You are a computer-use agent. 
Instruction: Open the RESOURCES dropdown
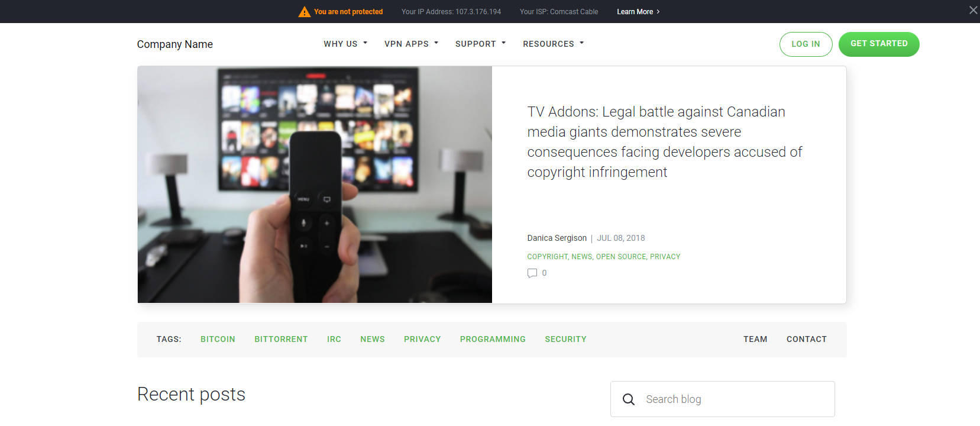pos(554,44)
